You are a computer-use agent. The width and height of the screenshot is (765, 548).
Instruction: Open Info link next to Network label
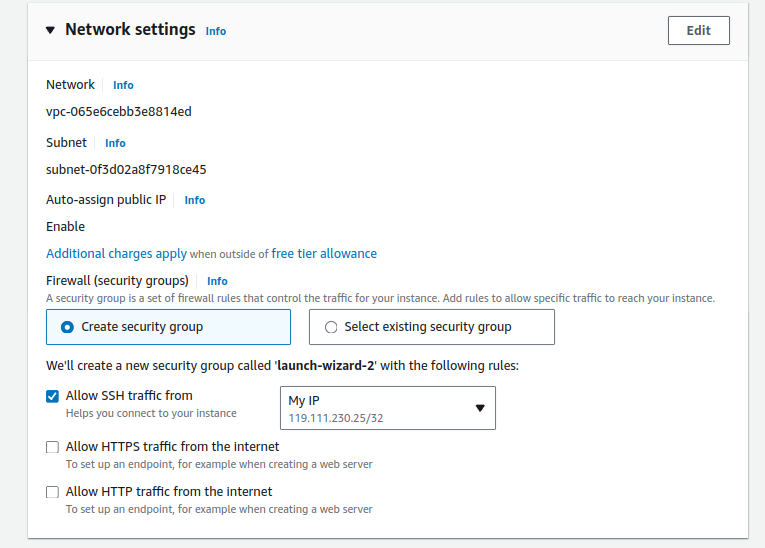pos(123,85)
